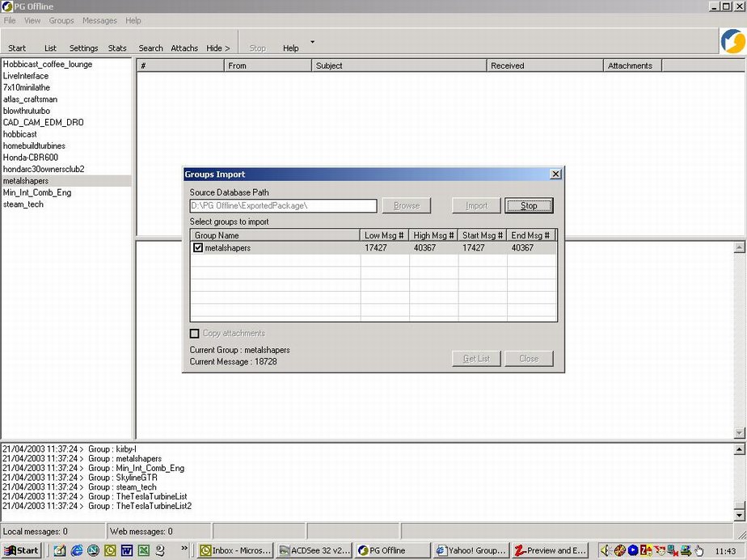This screenshot has height=560, width=747.
Task: Select steam_tech in the group list
Action: click(23, 204)
